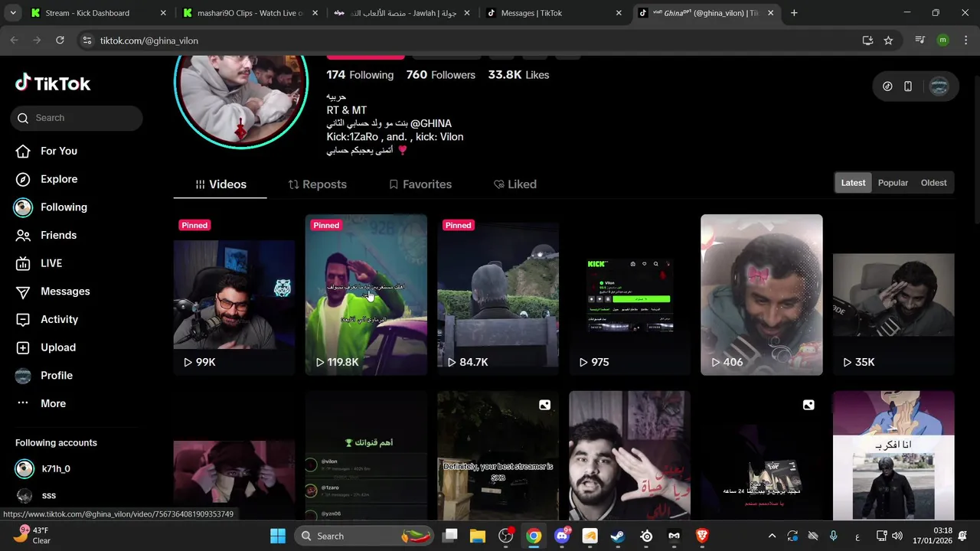The width and height of the screenshot is (980, 551).
Task: Click the TikTok logo
Action: 53,83
